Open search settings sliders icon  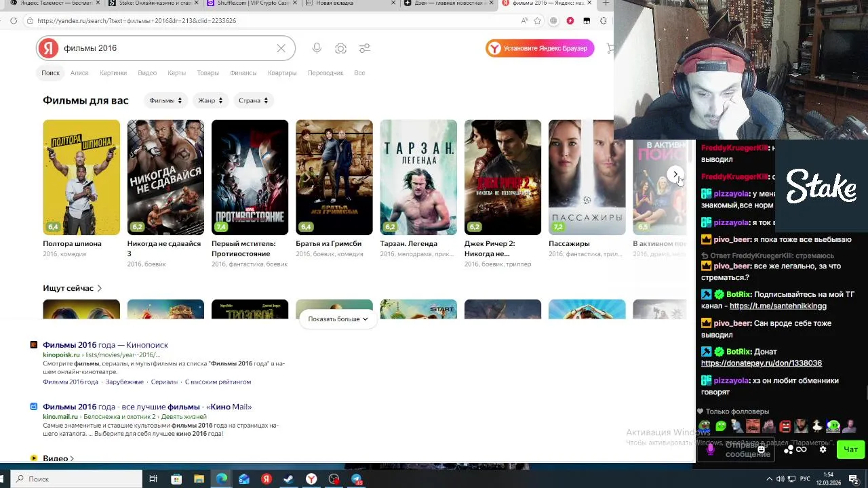pyautogui.click(x=365, y=48)
